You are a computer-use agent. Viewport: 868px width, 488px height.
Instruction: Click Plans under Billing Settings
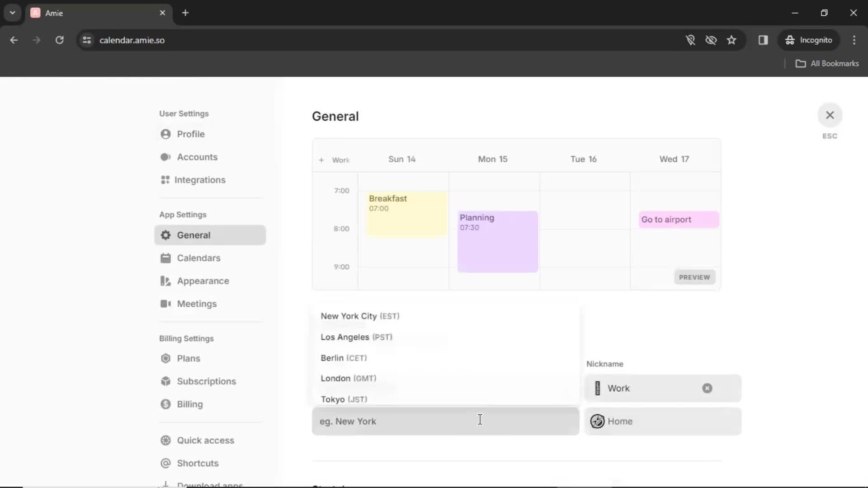coord(189,358)
